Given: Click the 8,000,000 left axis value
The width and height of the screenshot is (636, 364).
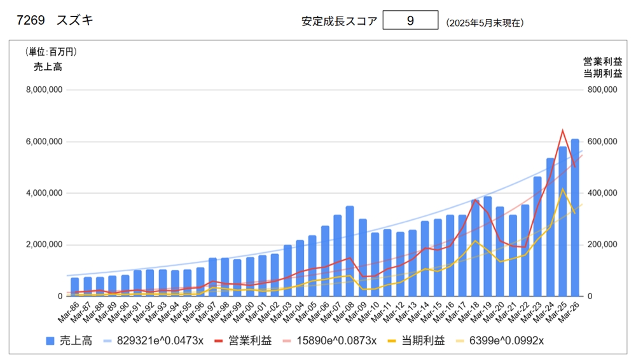Looking at the screenshot, I should (45, 90).
